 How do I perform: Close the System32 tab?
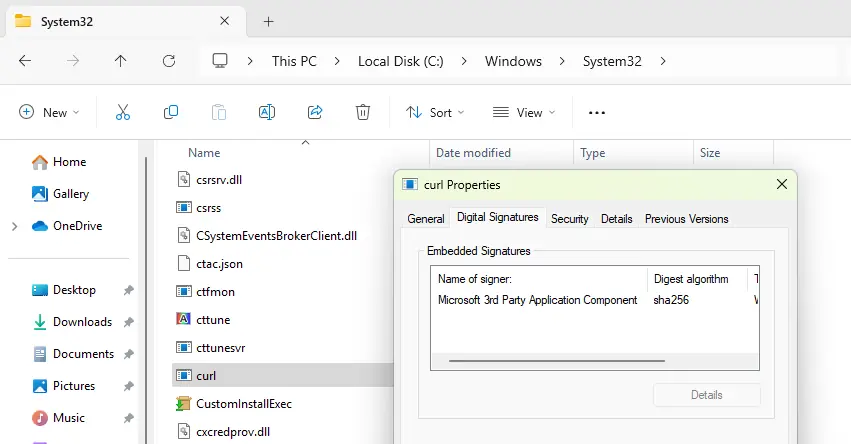225,21
